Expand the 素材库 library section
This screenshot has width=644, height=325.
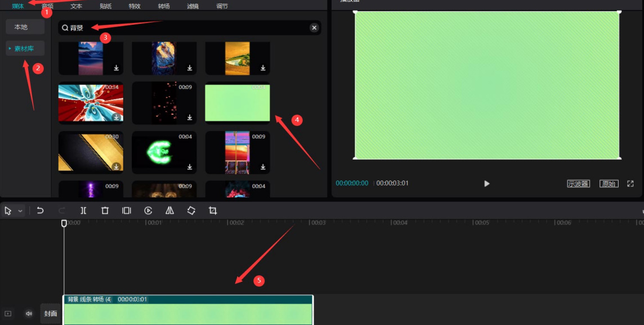click(x=25, y=49)
